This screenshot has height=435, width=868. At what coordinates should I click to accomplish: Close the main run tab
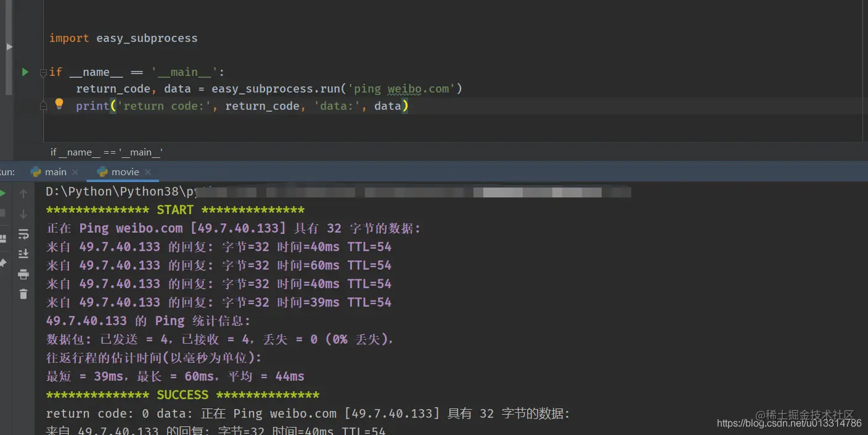75,172
